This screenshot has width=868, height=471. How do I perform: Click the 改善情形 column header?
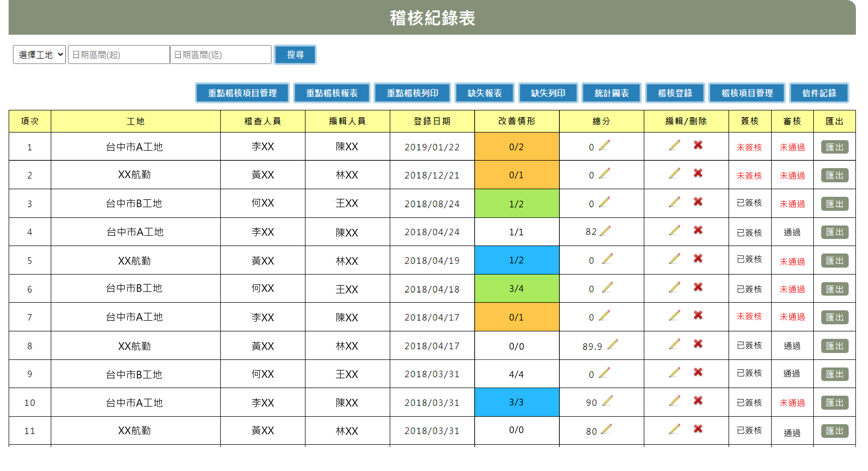click(x=517, y=121)
